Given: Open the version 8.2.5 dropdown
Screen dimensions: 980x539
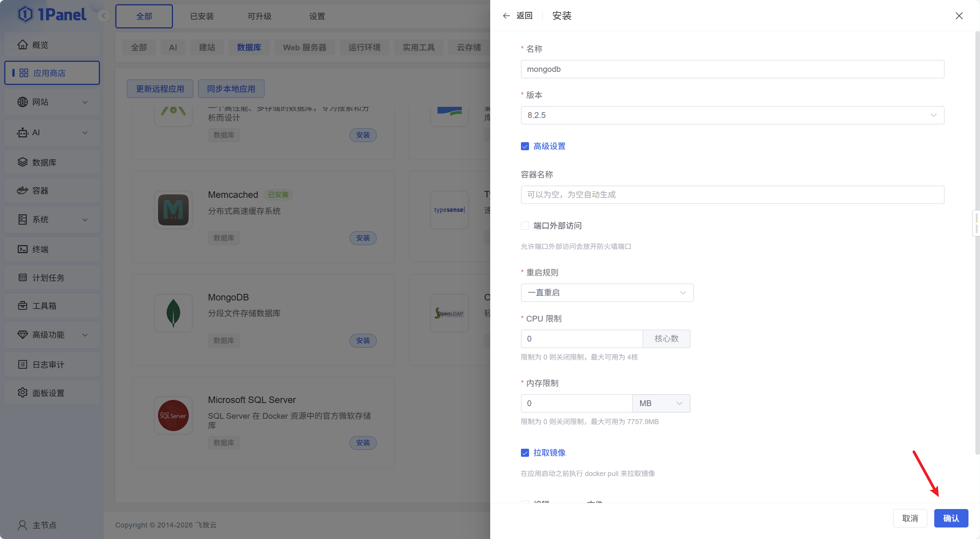Looking at the screenshot, I should [732, 115].
